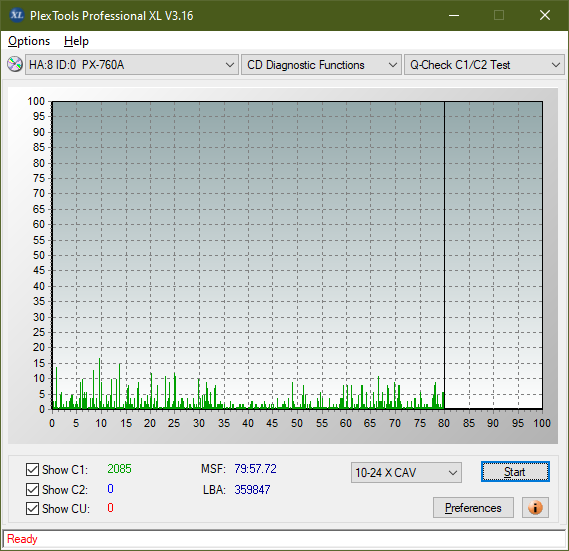Open the Q-Check C1/C2 Test dropdown
Viewport: 569px width, 551px height.
pyautogui.click(x=484, y=65)
